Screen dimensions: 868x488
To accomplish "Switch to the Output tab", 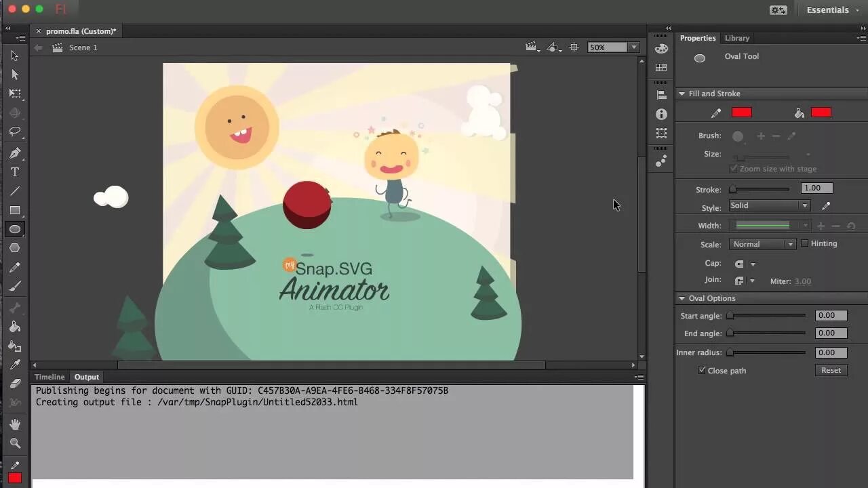I will tap(87, 377).
